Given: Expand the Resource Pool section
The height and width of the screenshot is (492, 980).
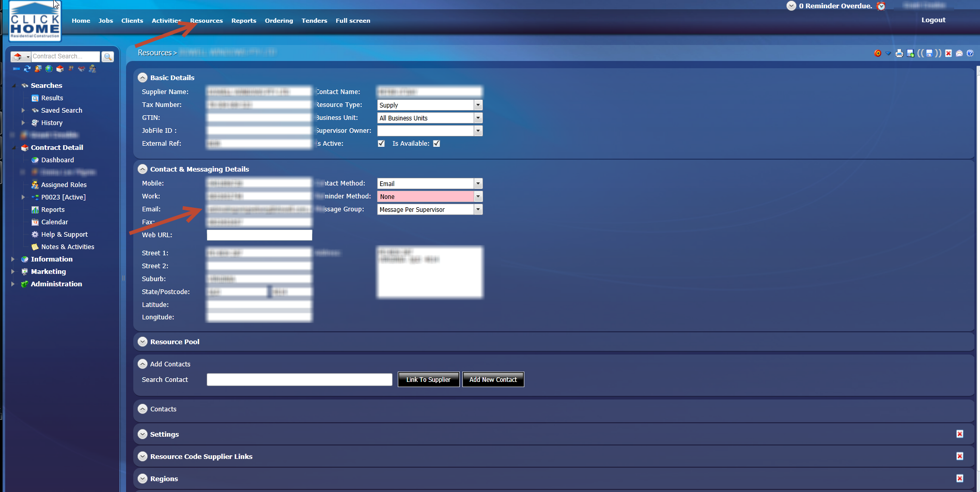Looking at the screenshot, I should click(143, 342).
